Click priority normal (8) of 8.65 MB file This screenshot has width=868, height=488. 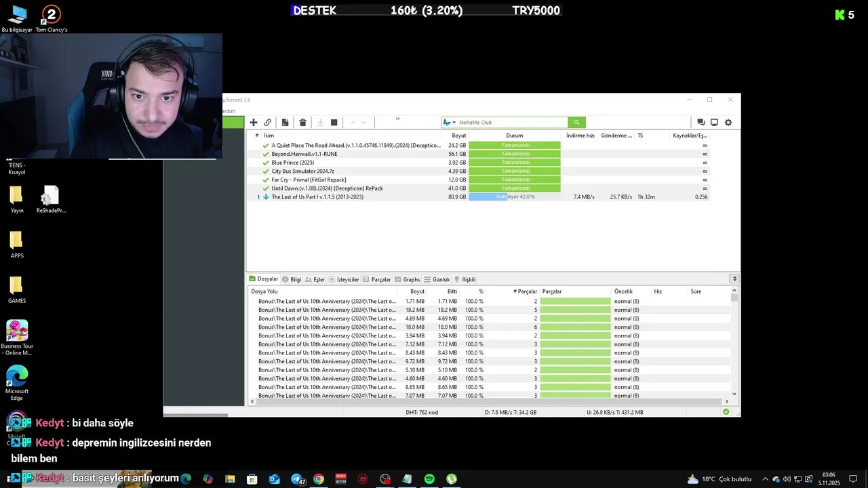click(627, 387)
